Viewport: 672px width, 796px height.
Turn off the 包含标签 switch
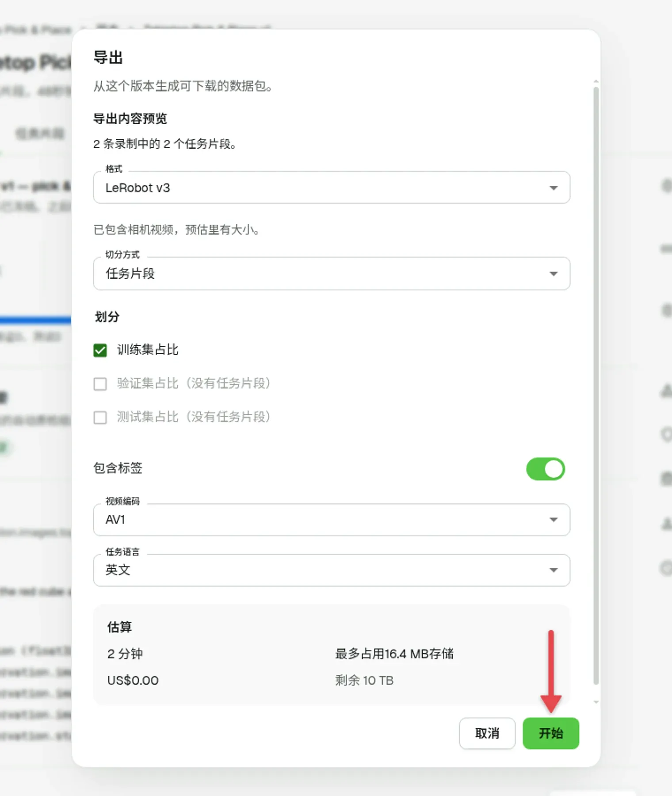(x=546, y=469)
